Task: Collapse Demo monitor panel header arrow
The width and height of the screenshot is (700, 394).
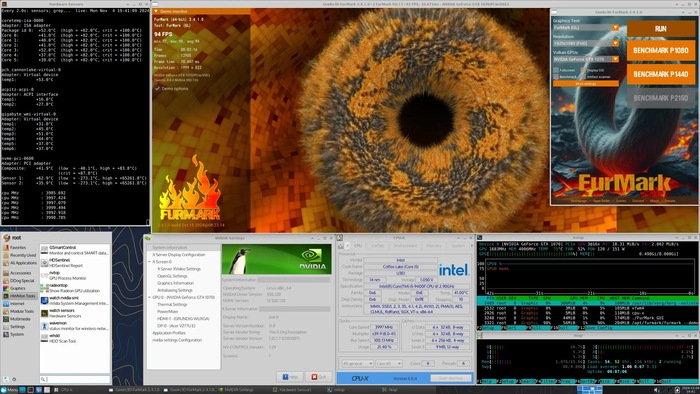Action: pyautogui.click(x=156, y=11)
